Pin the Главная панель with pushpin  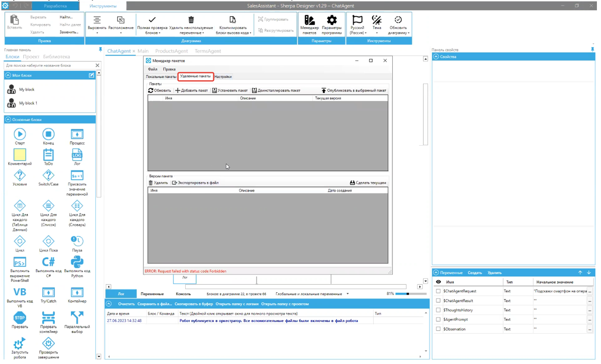coord(100,49)
